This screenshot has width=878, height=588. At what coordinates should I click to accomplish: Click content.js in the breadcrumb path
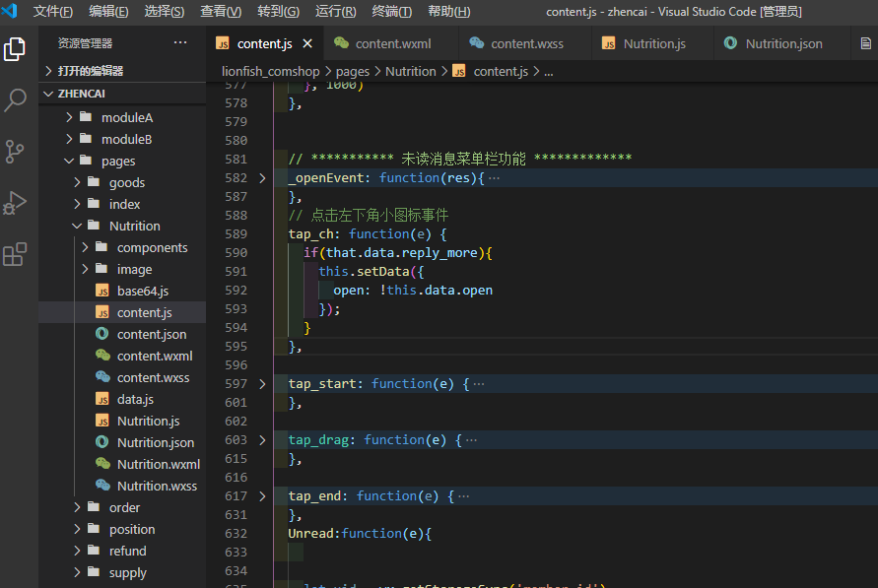(x=501, y=72)
